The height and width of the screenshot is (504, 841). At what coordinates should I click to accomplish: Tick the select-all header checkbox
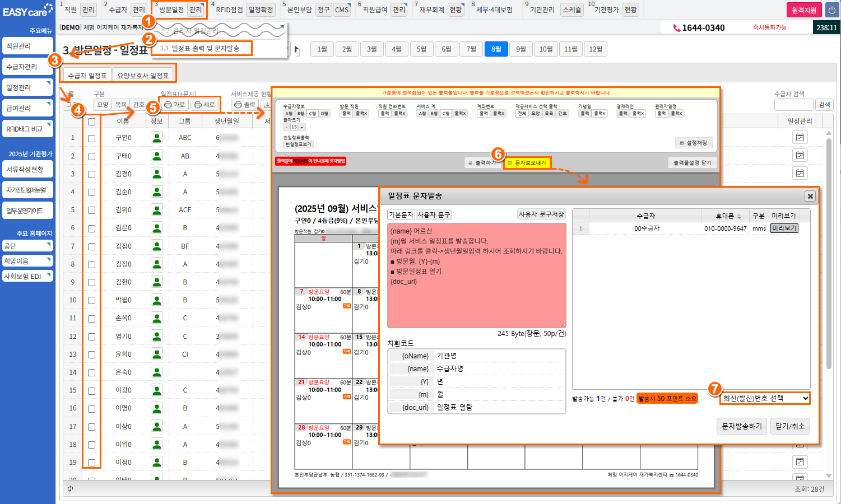point(91,122)
